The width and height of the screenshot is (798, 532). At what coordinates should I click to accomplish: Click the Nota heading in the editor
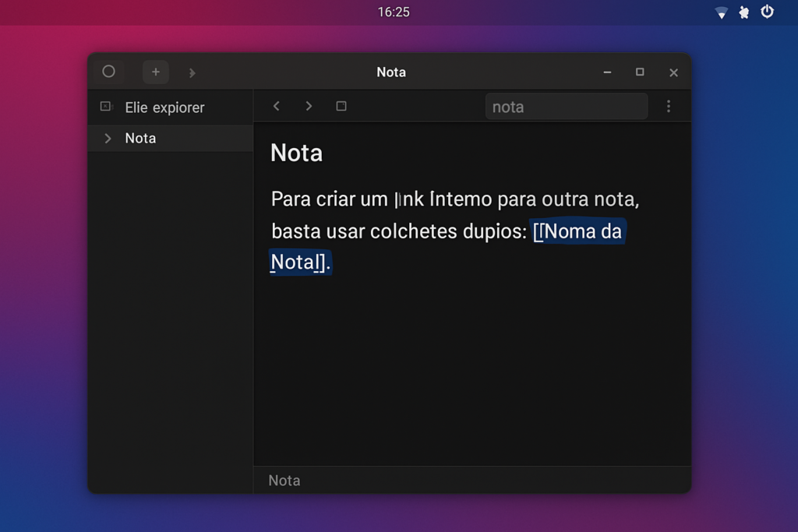click(x=296, y=153)
